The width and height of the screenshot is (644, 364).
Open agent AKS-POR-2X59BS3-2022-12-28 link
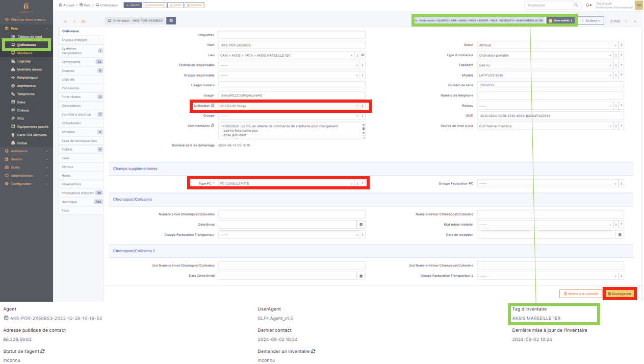56,318
